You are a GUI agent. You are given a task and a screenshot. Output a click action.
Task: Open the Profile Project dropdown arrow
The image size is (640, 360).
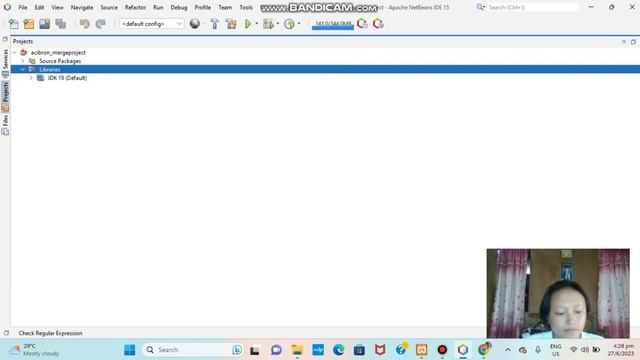click(299, 24)
